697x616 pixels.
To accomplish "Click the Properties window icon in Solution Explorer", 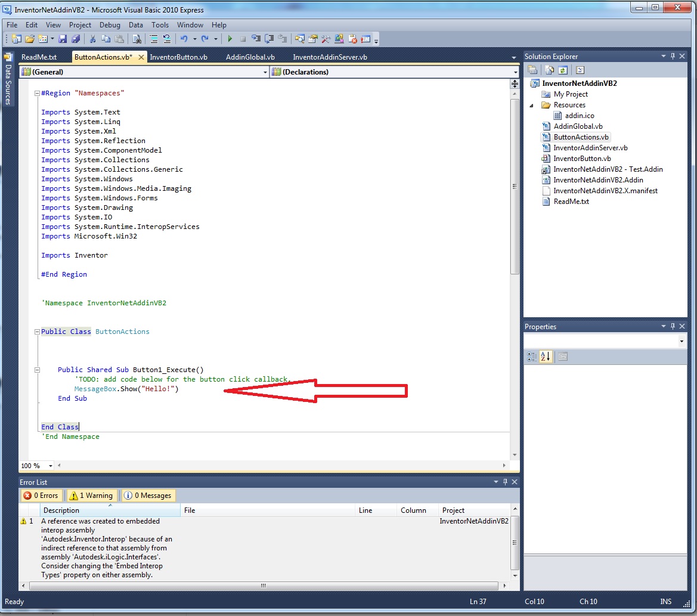I will [x=579, y=70].
